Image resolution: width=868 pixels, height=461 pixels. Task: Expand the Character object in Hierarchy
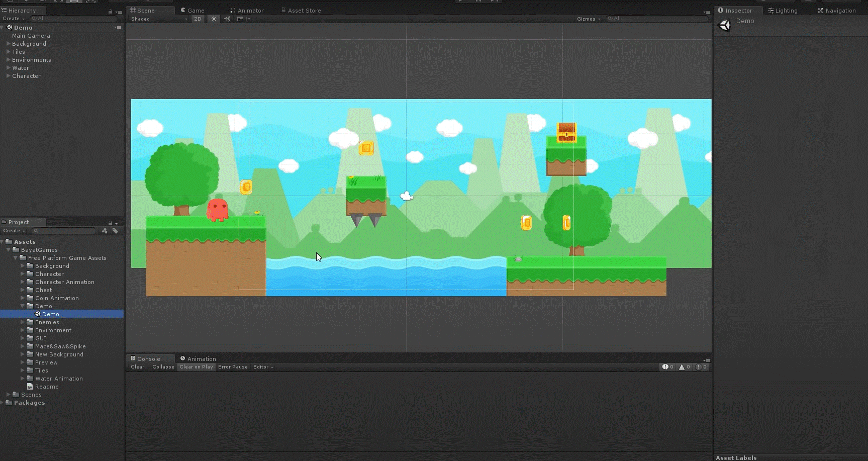[x=8, y=76]
